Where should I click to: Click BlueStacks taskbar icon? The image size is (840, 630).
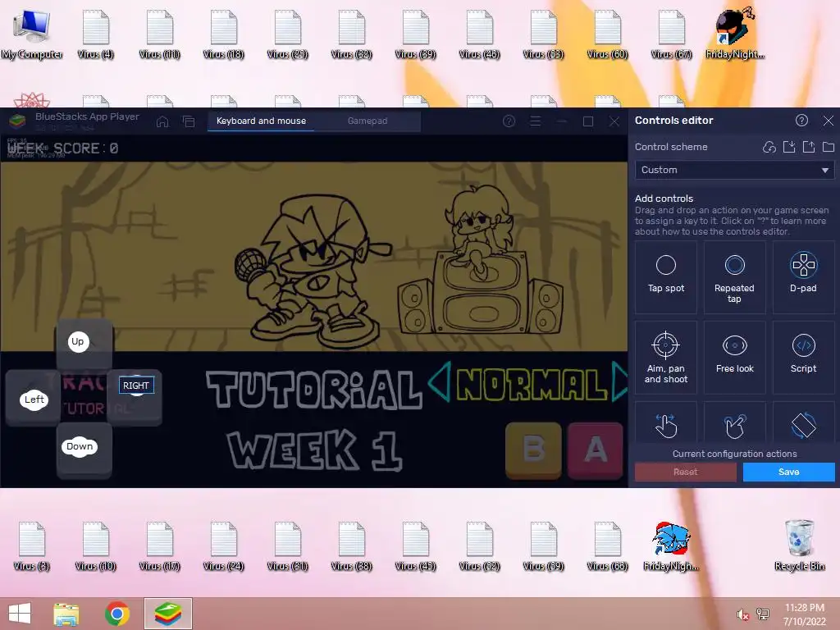click(x=167, y=614)
